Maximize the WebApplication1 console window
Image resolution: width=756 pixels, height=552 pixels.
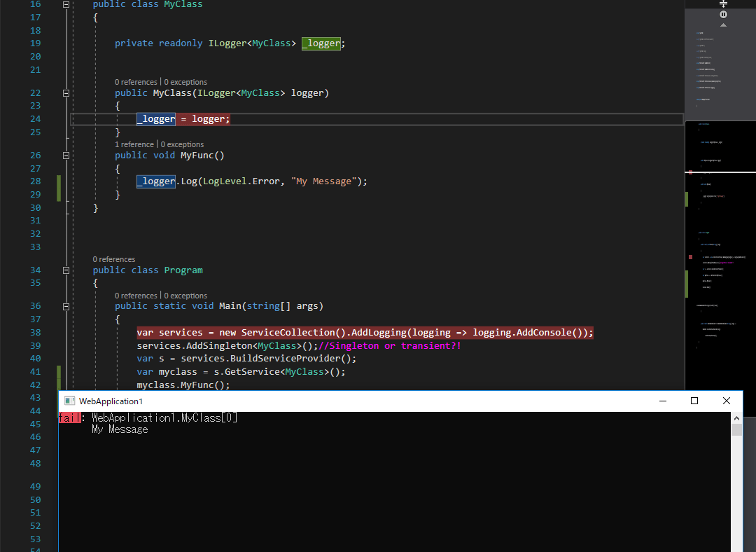(694, 401)
